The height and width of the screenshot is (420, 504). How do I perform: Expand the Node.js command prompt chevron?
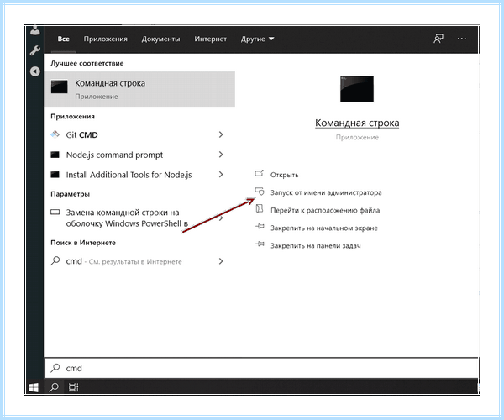221,155
